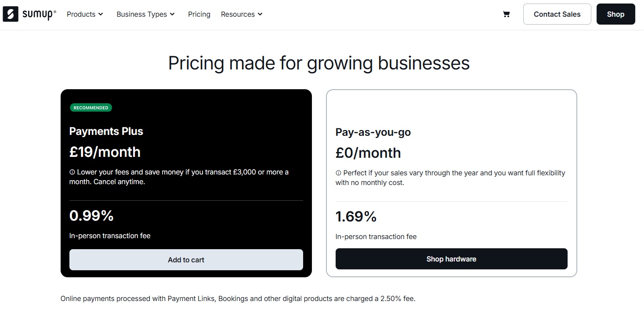Click Shop hardware on Pay-as-you-go plan
Image resolution: width=644 pixels, height=312 pixels.
(451, 259)
